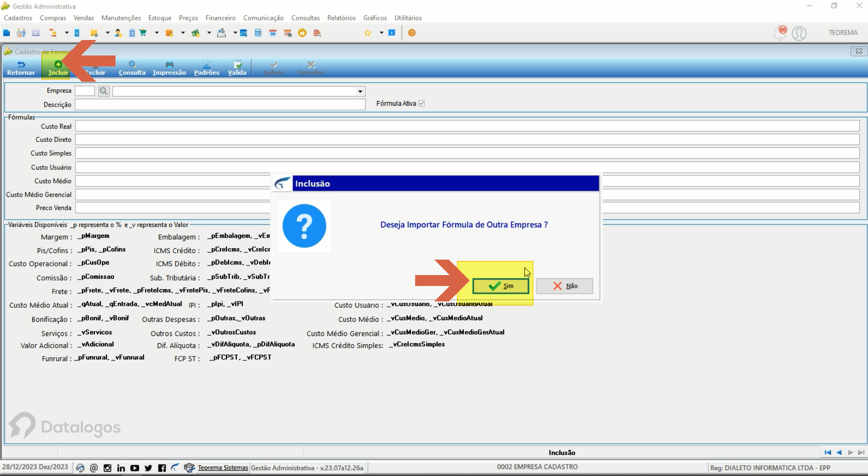868x476 pixels.
Task: Go to the first record navigation arrow
Action: coord(828,452)
